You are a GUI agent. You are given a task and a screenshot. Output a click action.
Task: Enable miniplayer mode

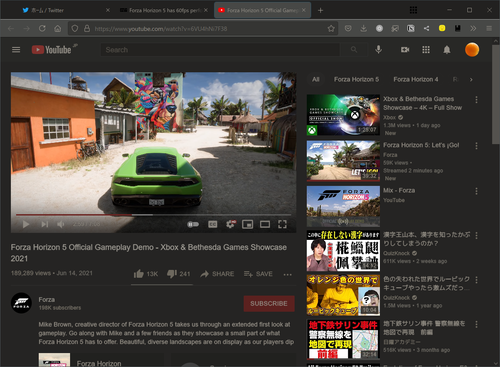[247, 224]
